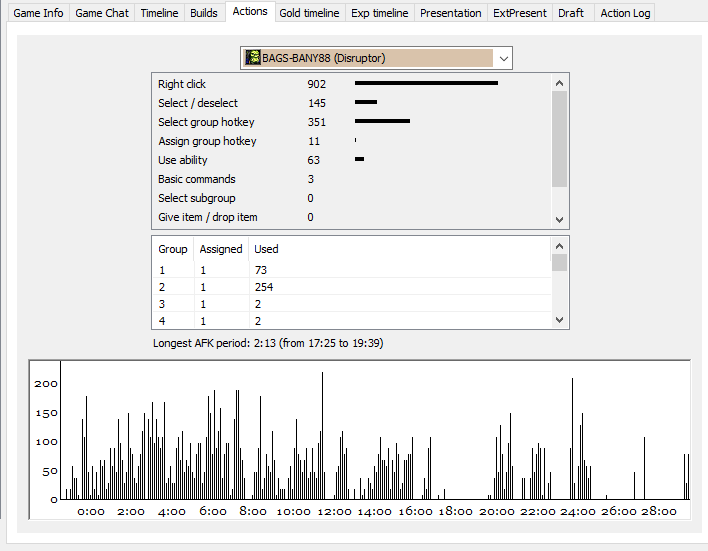The height and width of the screenshot is (551, 708).
Task: Open the ExtPresent tab
Action: click(x=520, y=13)
